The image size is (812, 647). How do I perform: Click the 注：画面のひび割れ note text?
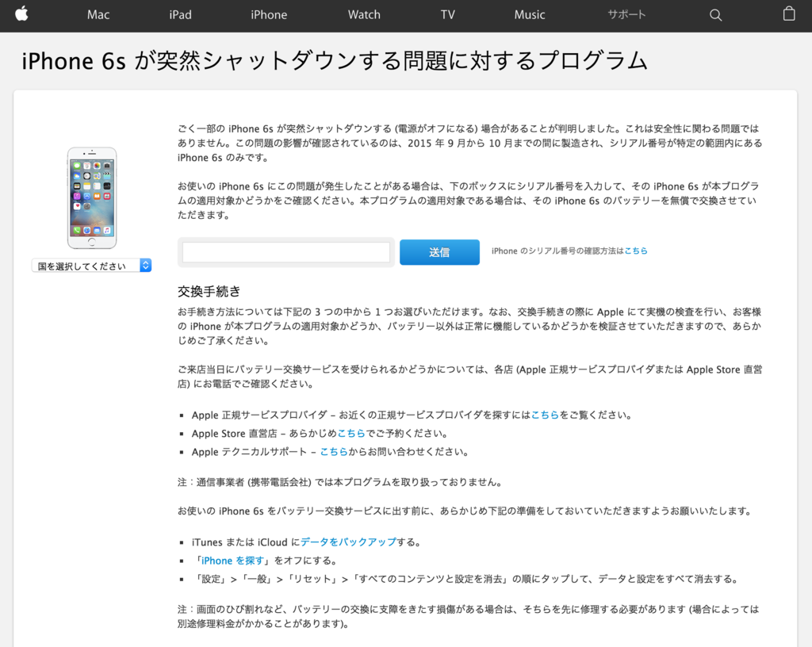pos(468,616)
